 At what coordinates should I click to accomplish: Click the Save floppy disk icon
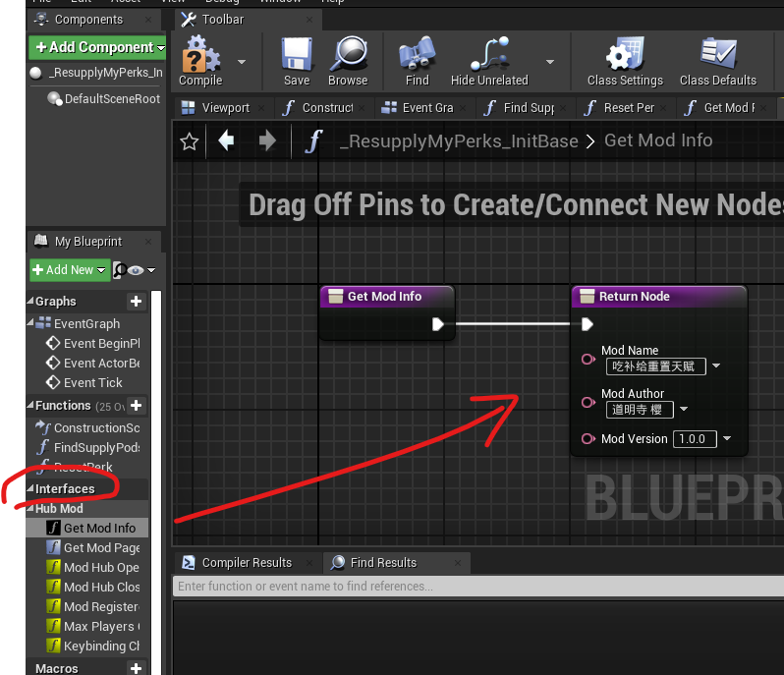(x=297, y=54)
